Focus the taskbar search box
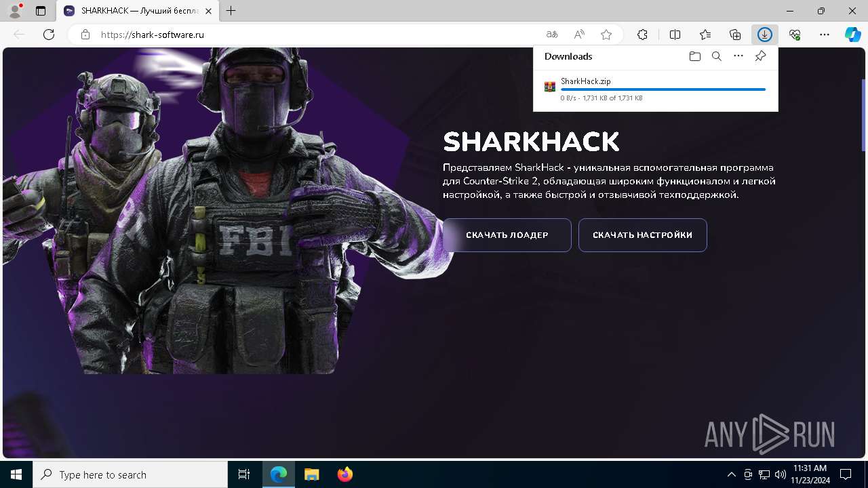 pyautogui.click(x=130, y=474)
